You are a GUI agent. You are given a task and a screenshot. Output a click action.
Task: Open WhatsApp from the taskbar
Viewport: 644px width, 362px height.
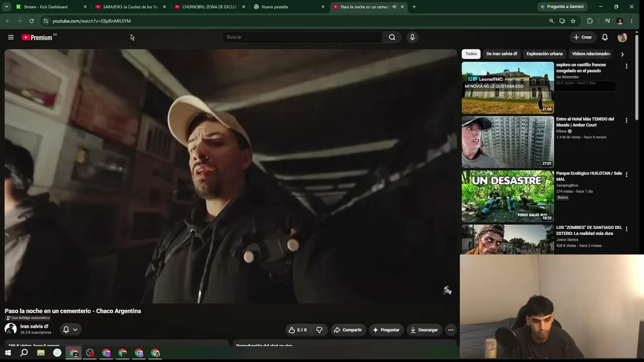(x=57, y=353)
